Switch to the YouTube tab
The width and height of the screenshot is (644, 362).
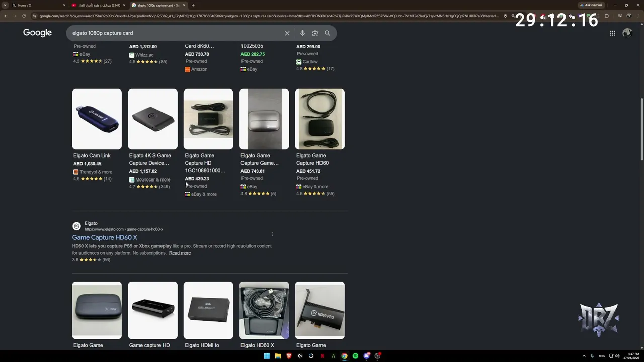[99, 5]
